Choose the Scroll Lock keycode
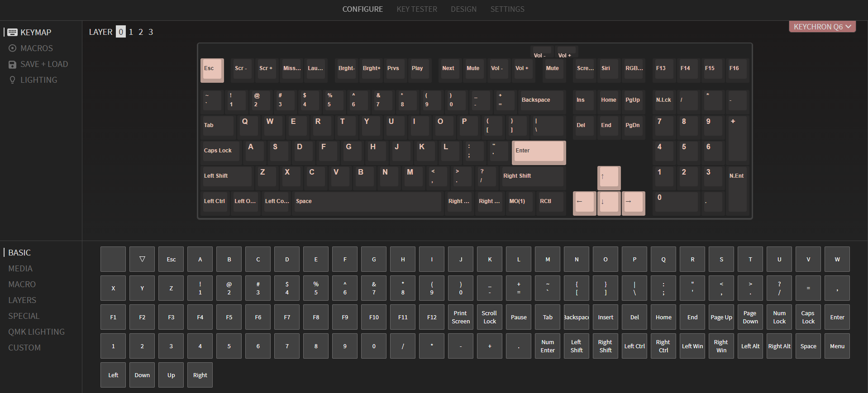The image size is (868, 393). point(490,317)
